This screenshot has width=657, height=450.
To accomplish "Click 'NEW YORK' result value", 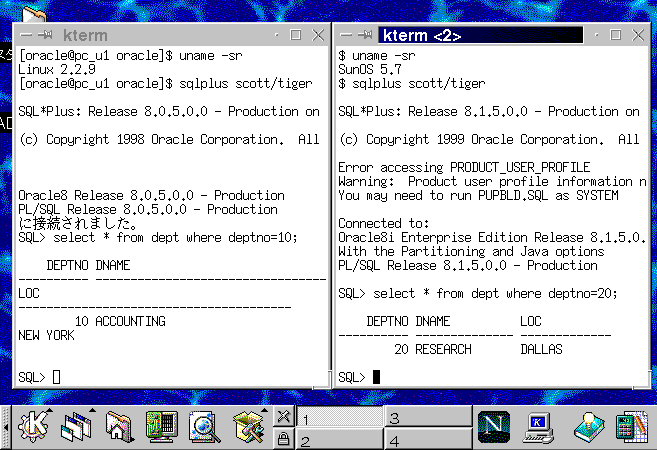I will coord(47,336).
